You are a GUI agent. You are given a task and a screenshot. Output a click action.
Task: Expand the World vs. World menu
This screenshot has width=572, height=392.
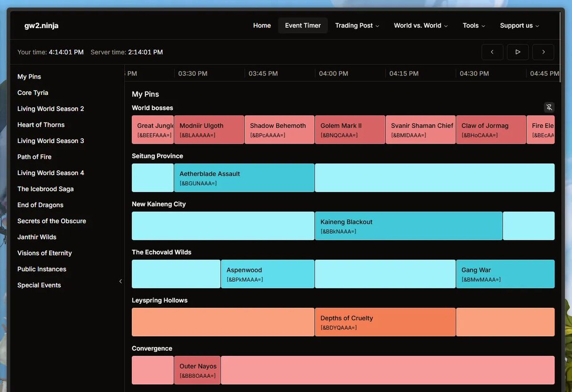coord(421,26)
